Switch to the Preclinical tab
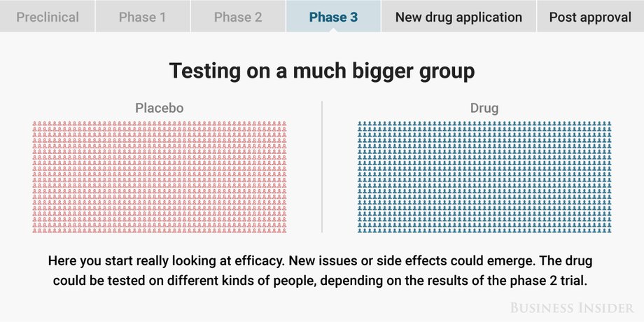This screenshot has height=322, width=644. click(47, 17)
